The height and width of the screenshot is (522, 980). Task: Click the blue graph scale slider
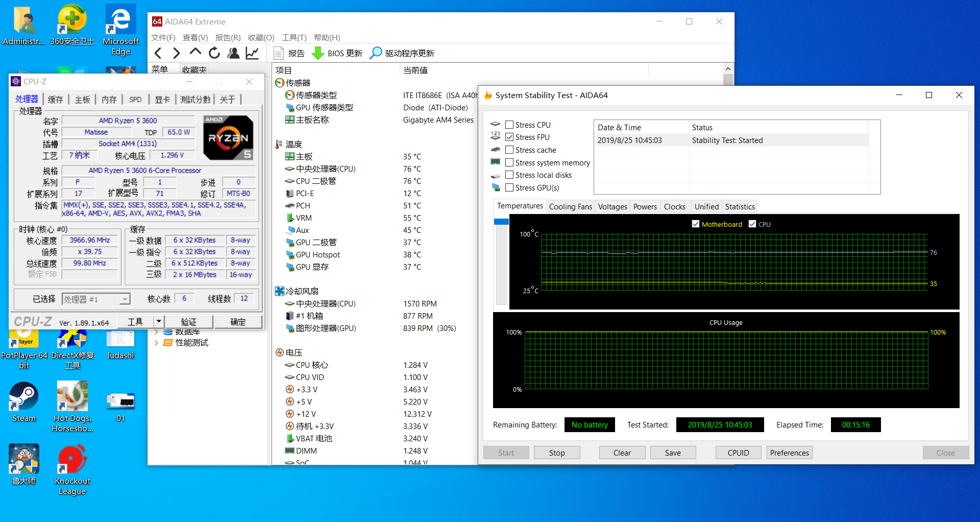501,222
